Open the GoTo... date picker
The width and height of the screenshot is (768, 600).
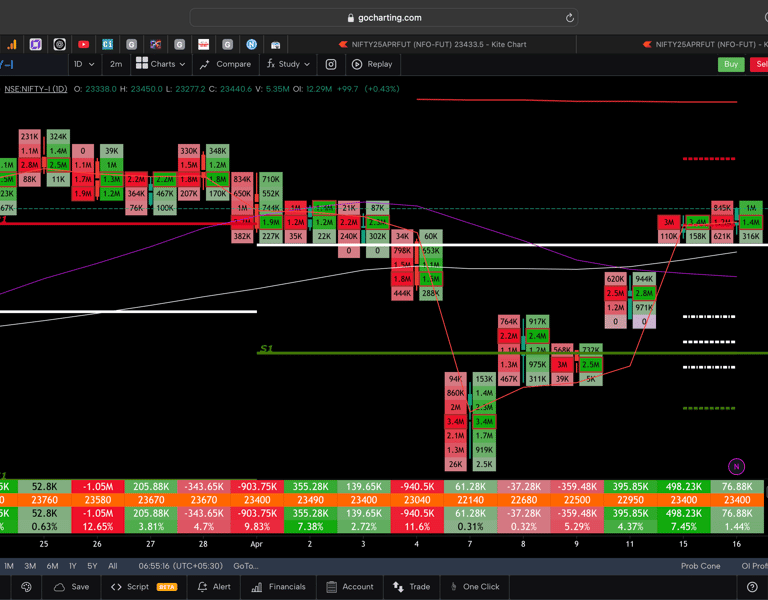(245, 566)
